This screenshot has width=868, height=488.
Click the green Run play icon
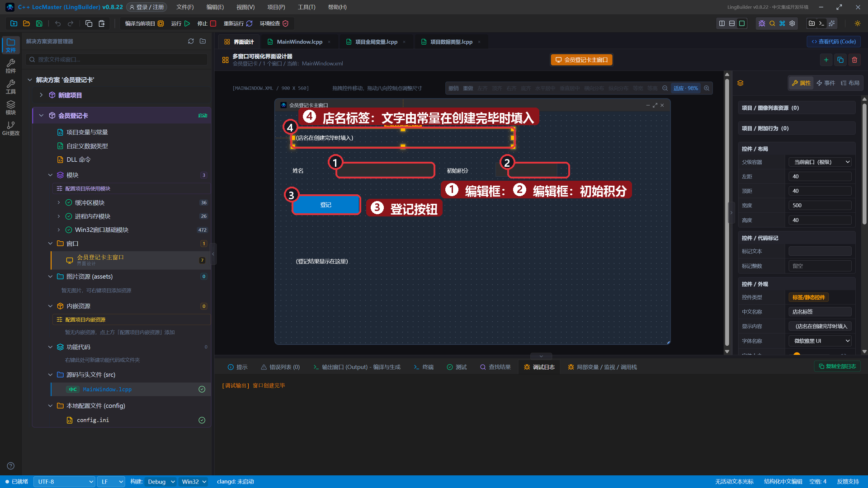187,23
